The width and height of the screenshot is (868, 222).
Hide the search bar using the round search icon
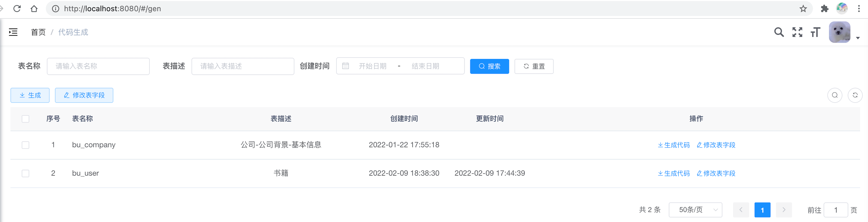(x=835, y=95)
